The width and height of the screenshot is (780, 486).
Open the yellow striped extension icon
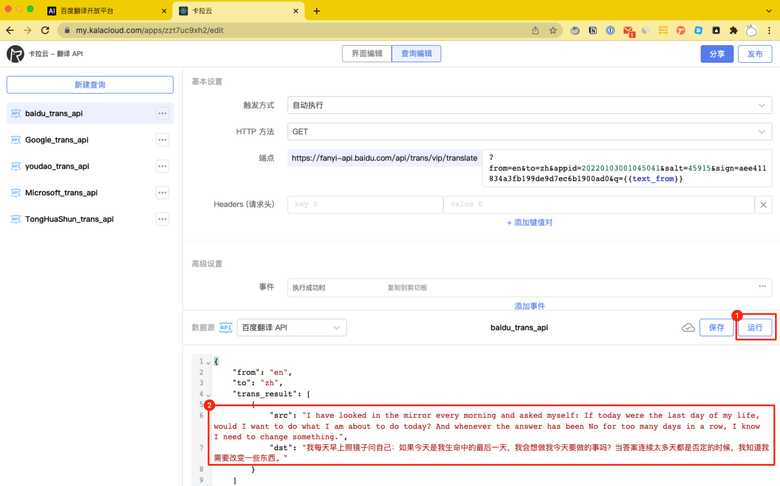663,30
